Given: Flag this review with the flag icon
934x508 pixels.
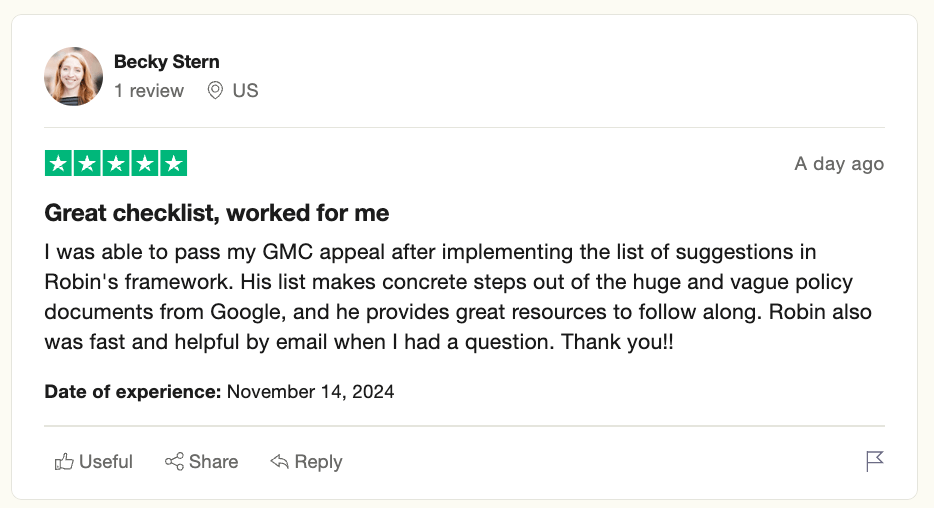Looking at the screenshot, I should coord(875,461).
